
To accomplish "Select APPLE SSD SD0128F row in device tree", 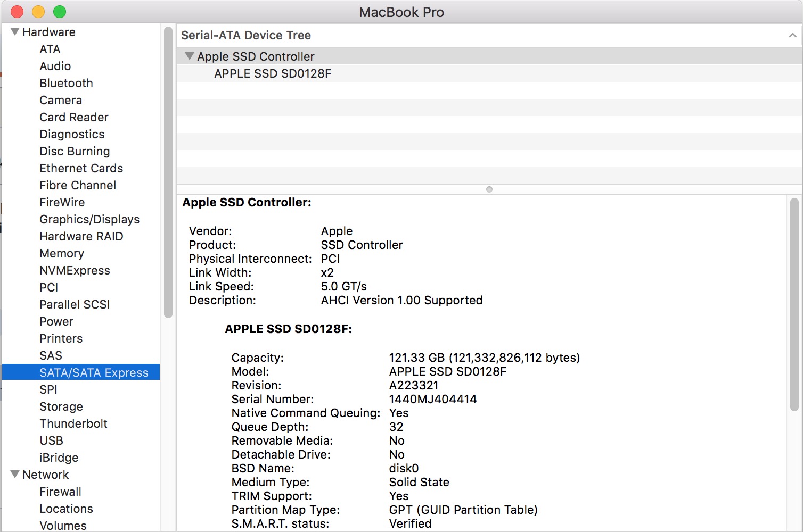I will pos(489,73).
